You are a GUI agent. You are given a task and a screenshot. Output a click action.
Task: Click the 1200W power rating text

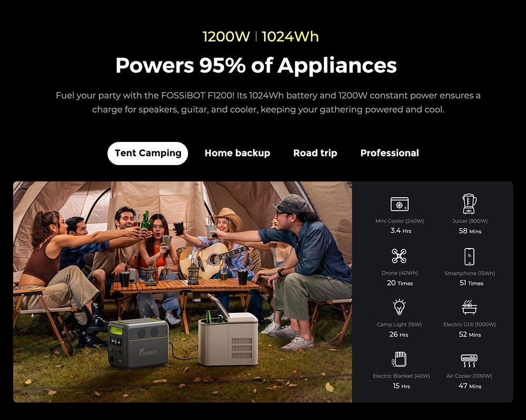pos(226,37)
